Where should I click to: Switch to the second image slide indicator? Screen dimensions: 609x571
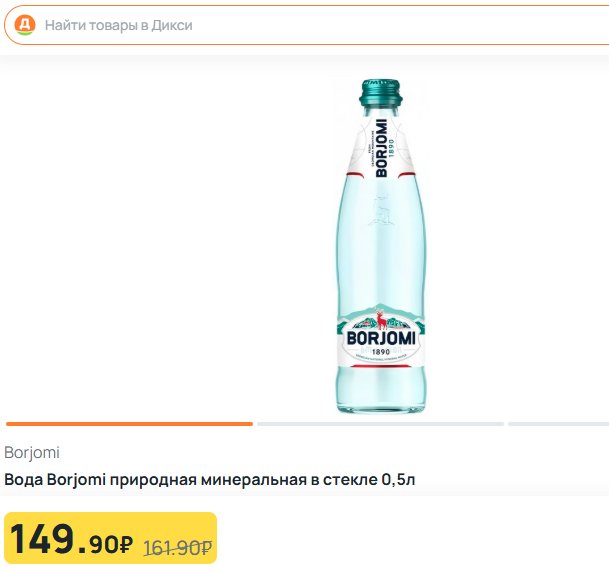(380, 424)
